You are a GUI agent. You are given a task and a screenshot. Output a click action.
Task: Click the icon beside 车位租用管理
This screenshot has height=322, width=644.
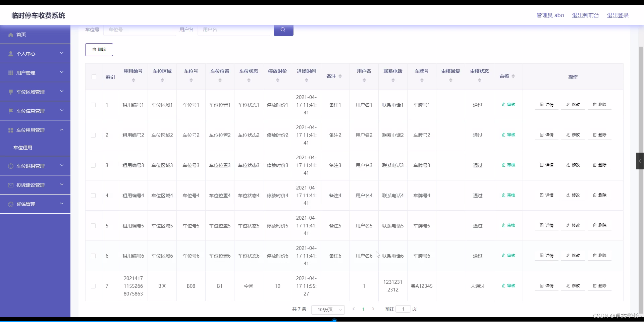coord(11,130)
